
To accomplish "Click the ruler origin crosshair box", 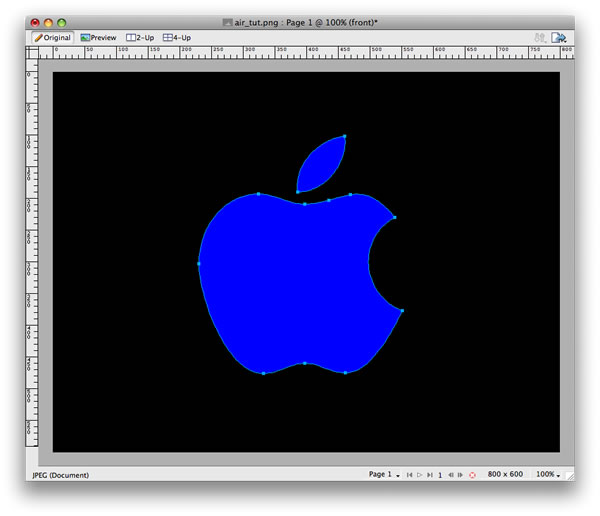I will (32, 52).
